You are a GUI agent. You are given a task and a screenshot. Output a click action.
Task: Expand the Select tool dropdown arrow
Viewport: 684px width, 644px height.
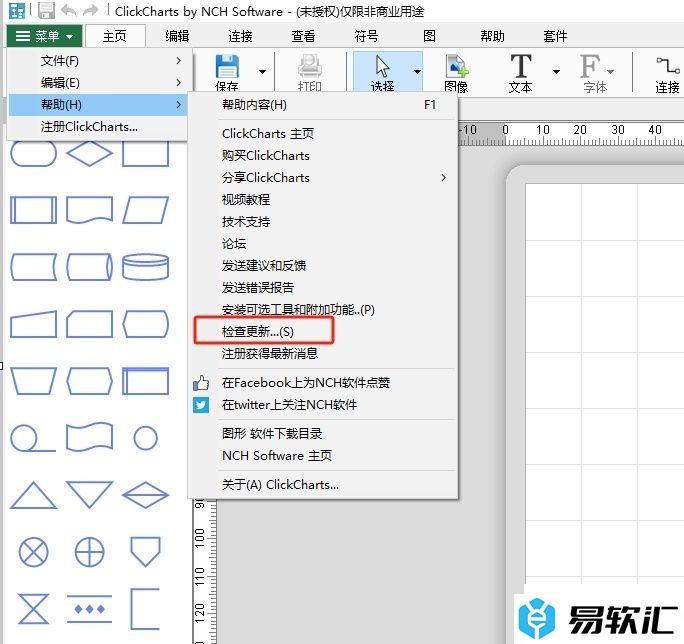[417, 72]
